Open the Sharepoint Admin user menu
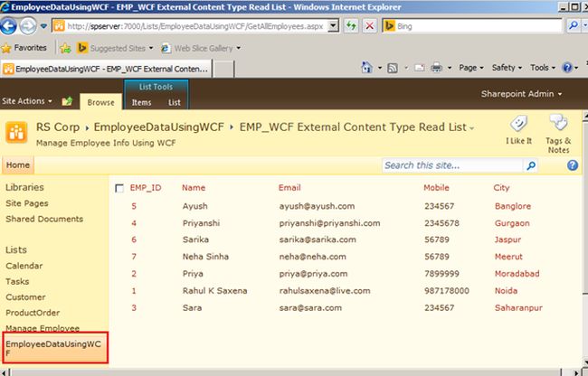588x376 pixels. tap(521, 94)
